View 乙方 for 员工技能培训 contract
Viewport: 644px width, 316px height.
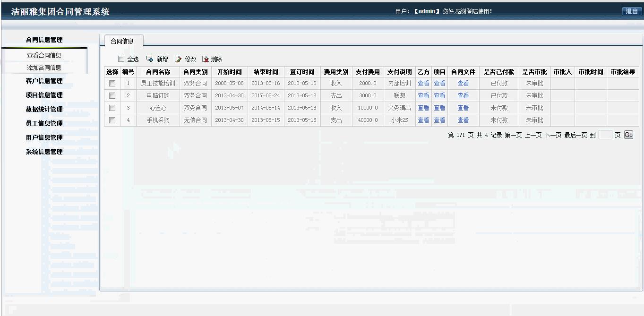423,83
